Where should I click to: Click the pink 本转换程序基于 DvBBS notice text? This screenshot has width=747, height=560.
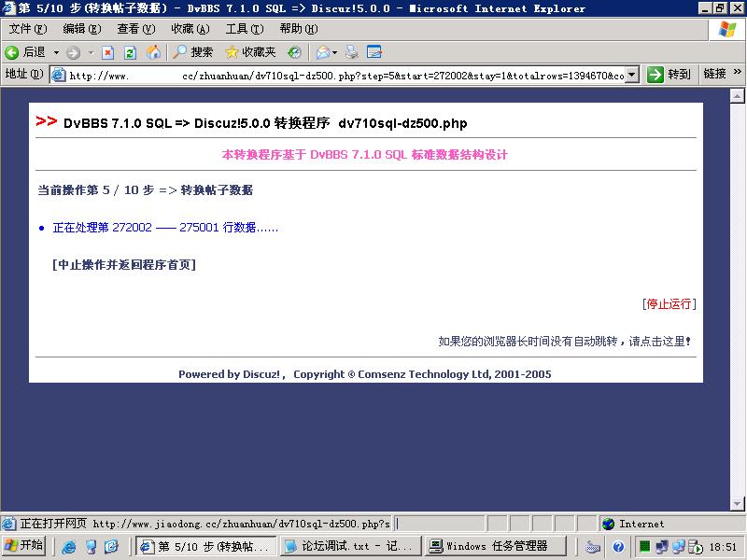(365, 154)
